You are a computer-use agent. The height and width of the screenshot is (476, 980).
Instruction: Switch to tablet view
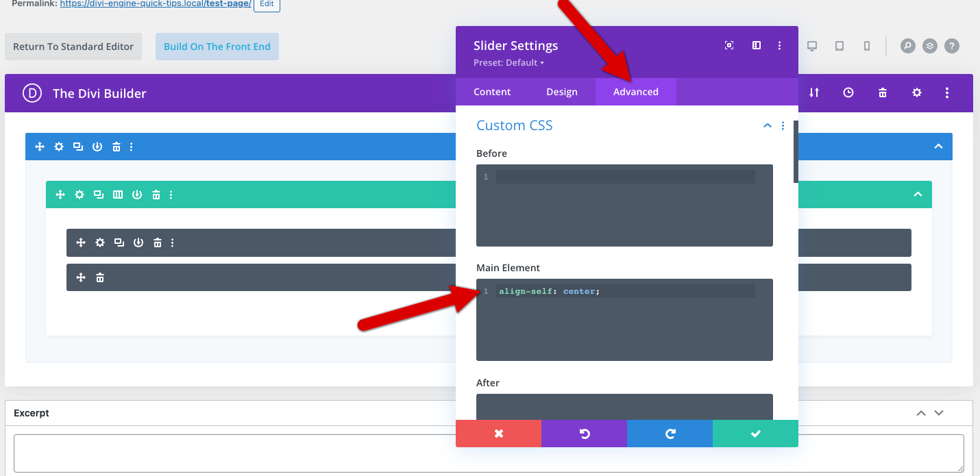coord(840,46)
